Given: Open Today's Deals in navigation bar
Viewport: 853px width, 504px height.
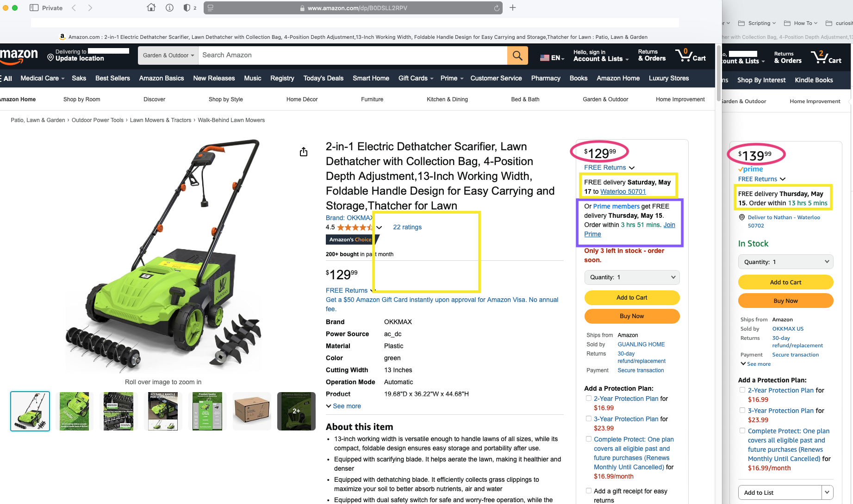Looking at the screenshot, I should pos(323,78).
